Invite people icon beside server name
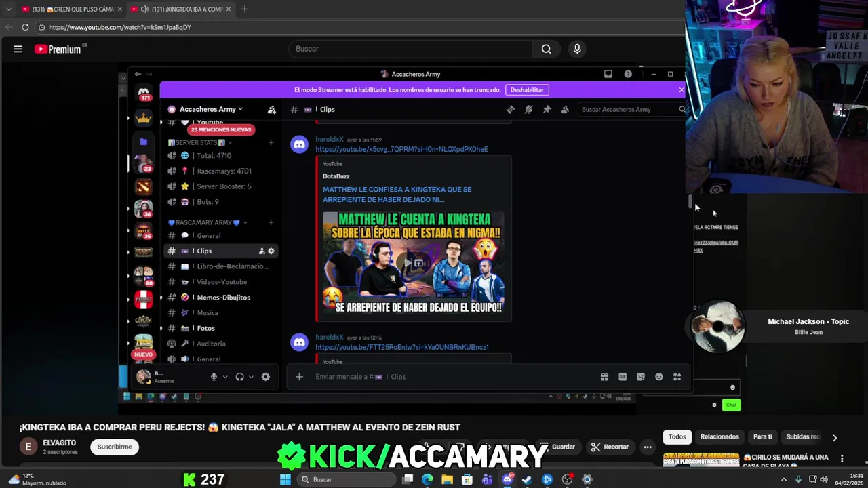Image resolution: width=868 pixels, height=488 pixels. (x=271, y=109)
